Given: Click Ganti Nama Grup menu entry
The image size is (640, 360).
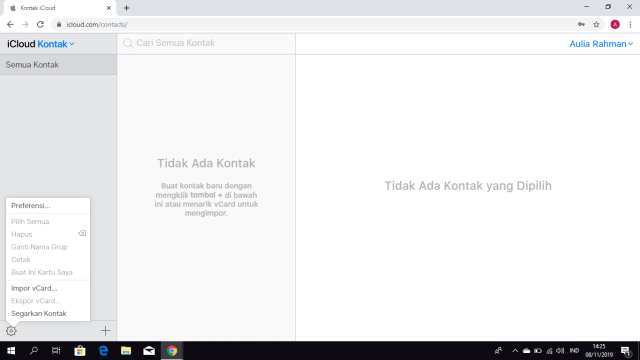Looking at the screenshot, I should pyautogui.click(x=48, y=247).
